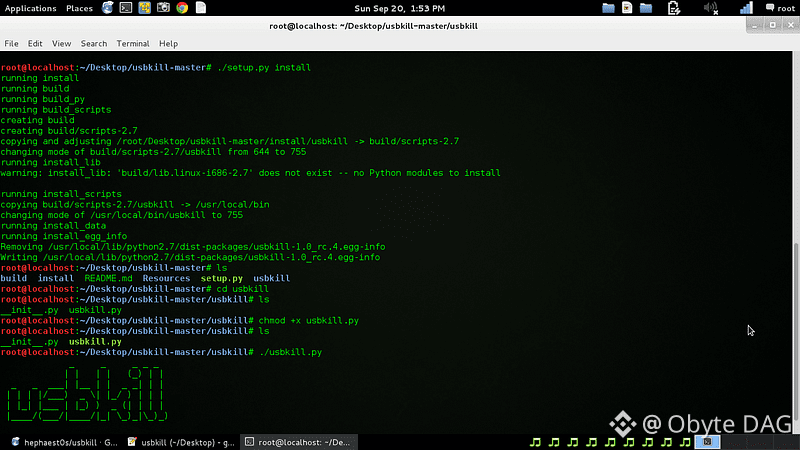Open the Applications menu

click(x=31, y=8)
